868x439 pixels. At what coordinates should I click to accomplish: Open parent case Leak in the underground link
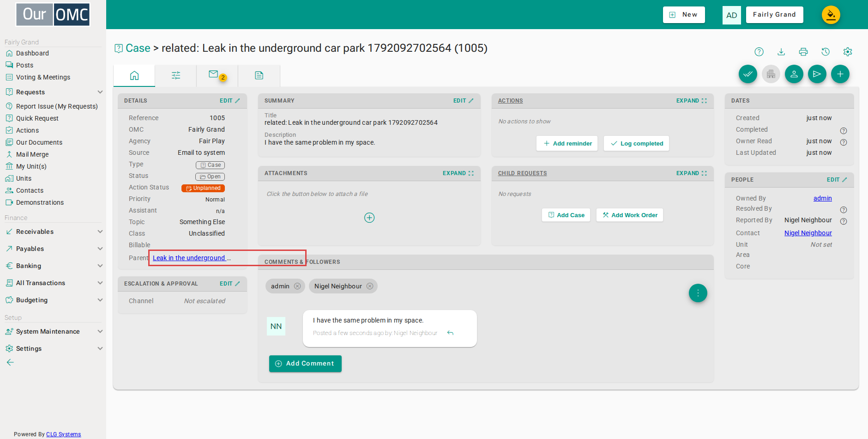(x=192, y=258)
